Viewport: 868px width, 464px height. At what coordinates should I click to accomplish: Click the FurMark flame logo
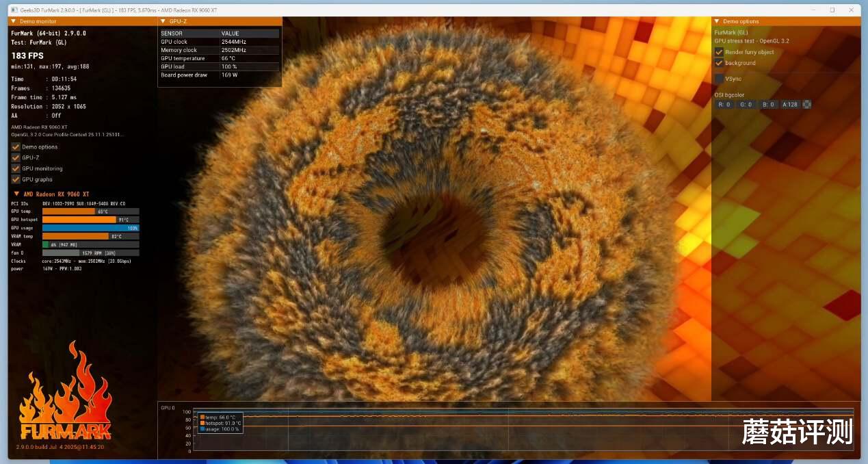66,391
